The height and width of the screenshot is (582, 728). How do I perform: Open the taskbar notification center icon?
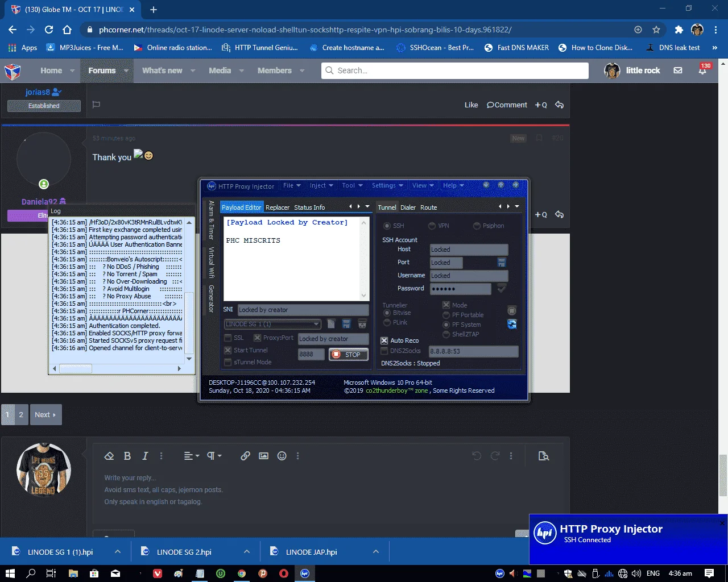tap(709, 573)
